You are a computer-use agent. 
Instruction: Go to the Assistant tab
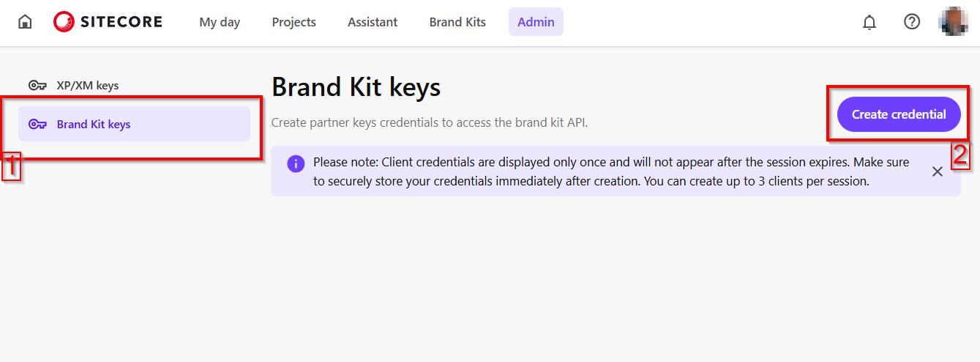click(373, 22)
